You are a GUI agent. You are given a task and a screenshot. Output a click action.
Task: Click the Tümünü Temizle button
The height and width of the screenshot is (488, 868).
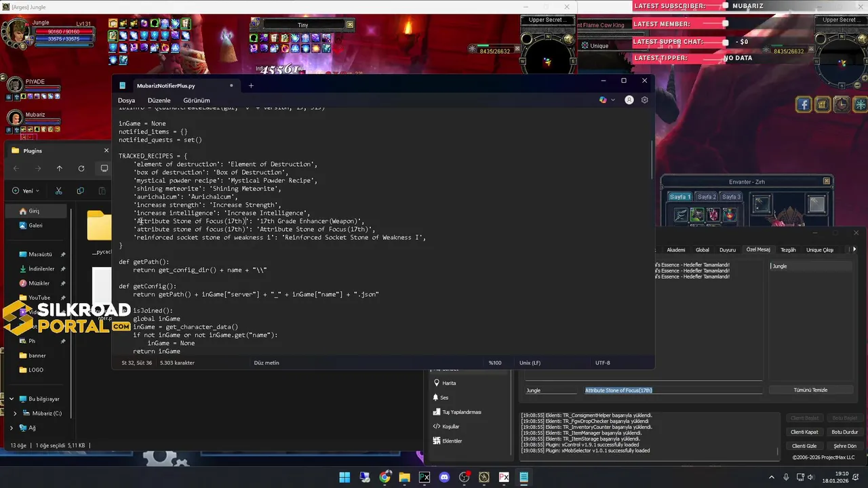pos(811,390)
